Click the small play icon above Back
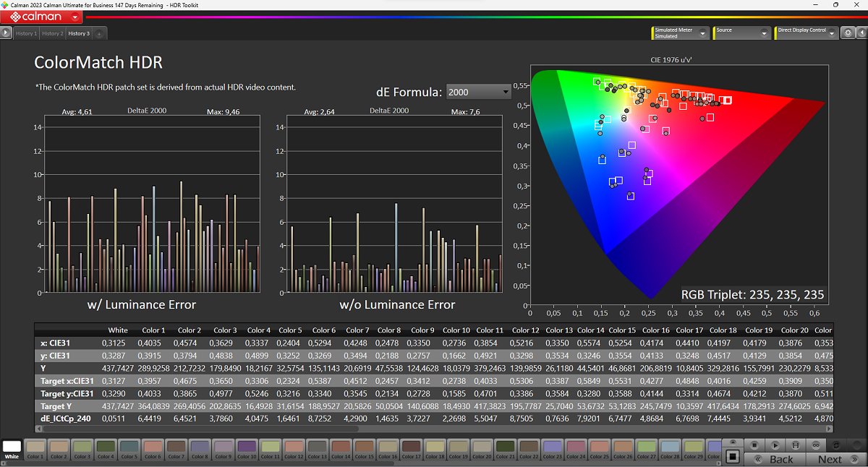868x467 pixels. point(775,445)
